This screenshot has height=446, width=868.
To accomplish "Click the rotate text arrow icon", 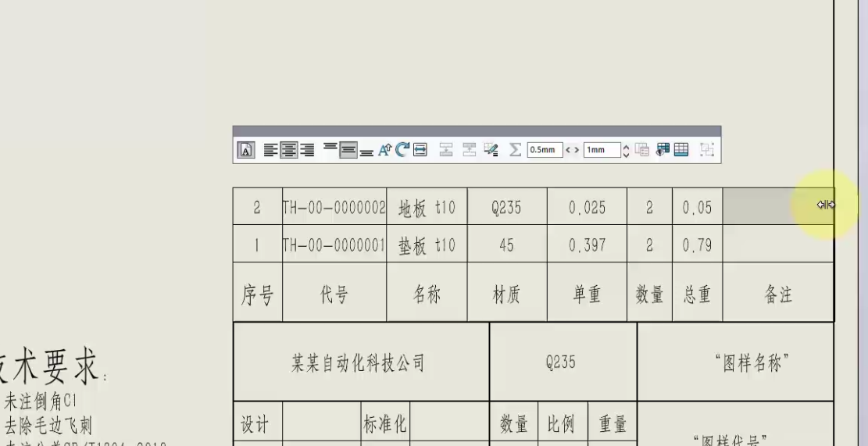I will pyautogui.click(x=402, y=149).
